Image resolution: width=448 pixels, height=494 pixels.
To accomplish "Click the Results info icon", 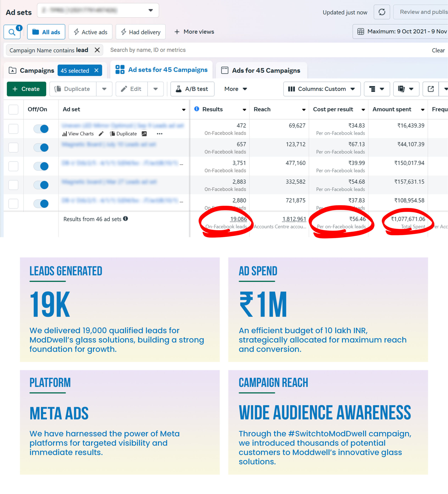I will [x=196, y=109].
